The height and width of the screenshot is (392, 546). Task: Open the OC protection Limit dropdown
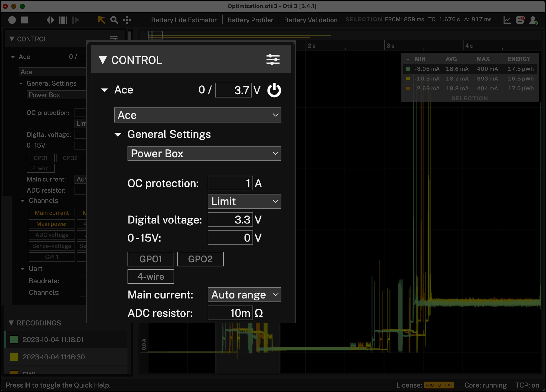(x=244, y=201)
